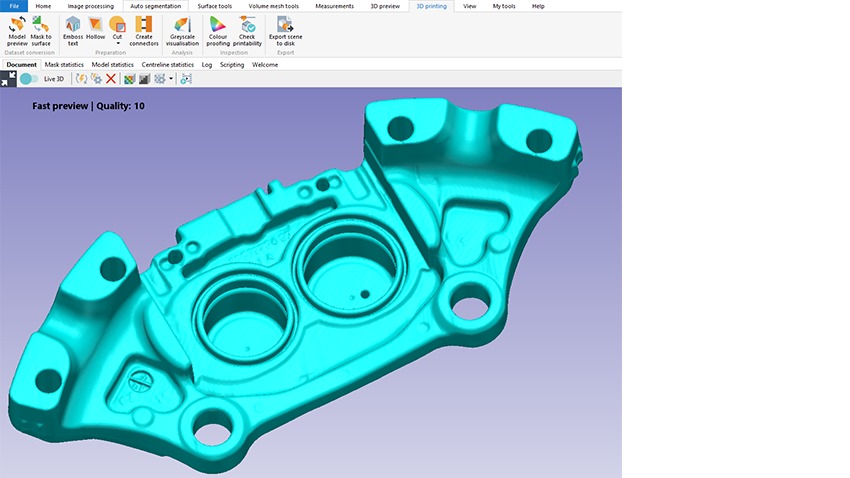
Task: Toggle the Live 3D switch
Action: [29, 78]
